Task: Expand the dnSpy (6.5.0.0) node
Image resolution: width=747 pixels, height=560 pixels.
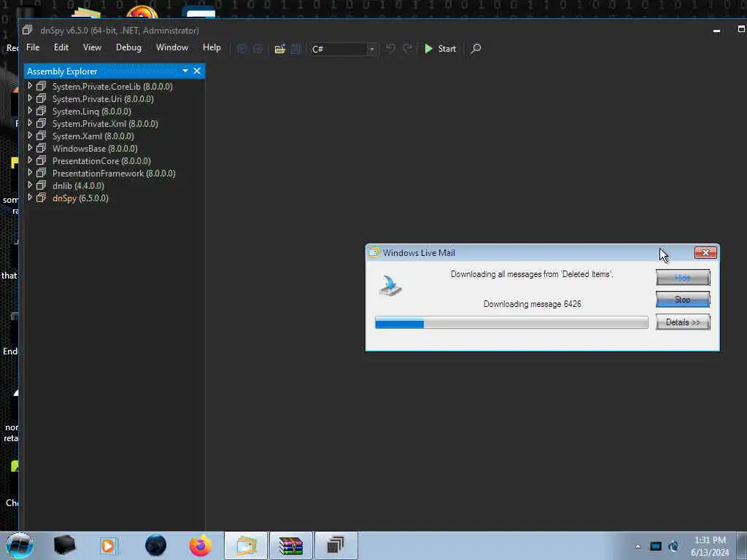Action: (x=30, y=198)
